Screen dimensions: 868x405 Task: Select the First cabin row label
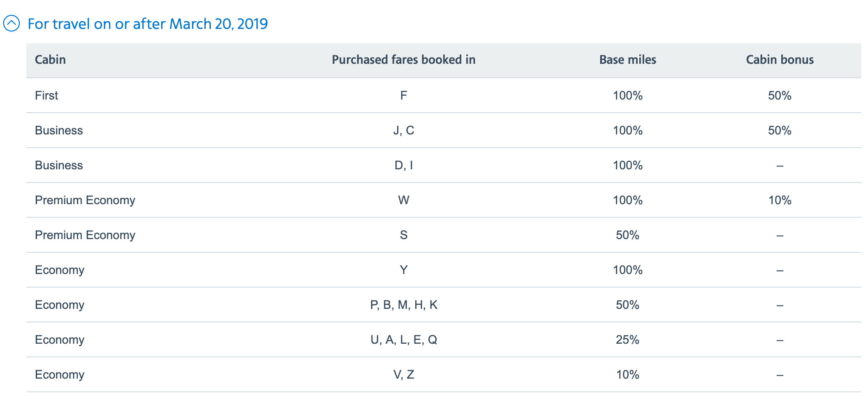[46, 95]
